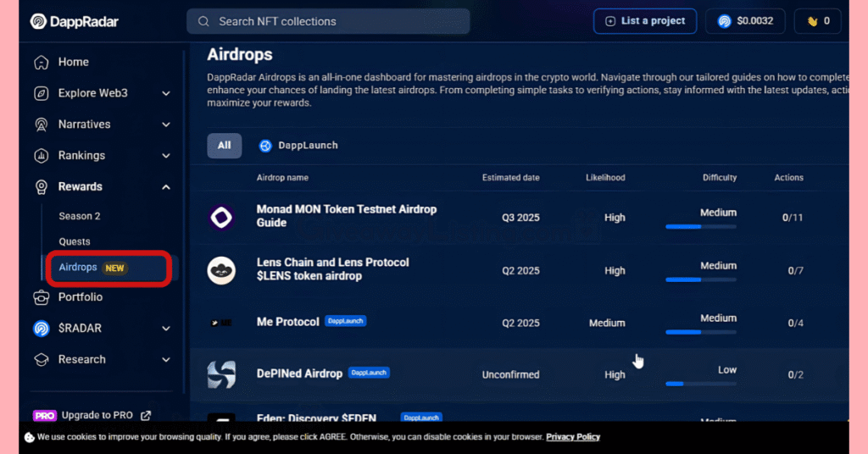Open Monad MON Token Testnet Airdrop Guide

pos(347,216)
